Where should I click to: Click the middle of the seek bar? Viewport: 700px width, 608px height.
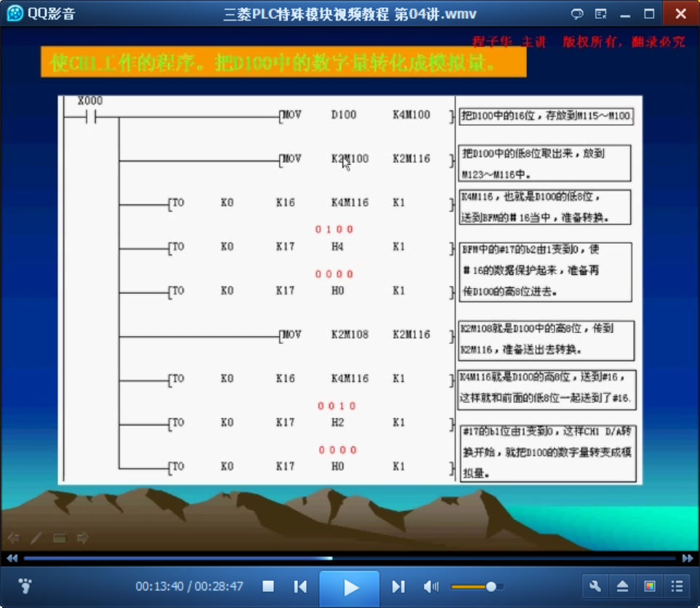pos(350,559)
